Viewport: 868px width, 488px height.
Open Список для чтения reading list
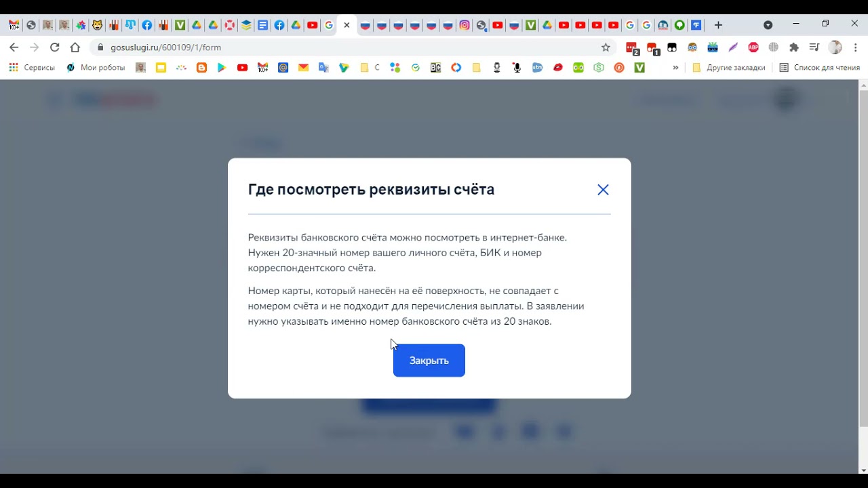(819, 68)
